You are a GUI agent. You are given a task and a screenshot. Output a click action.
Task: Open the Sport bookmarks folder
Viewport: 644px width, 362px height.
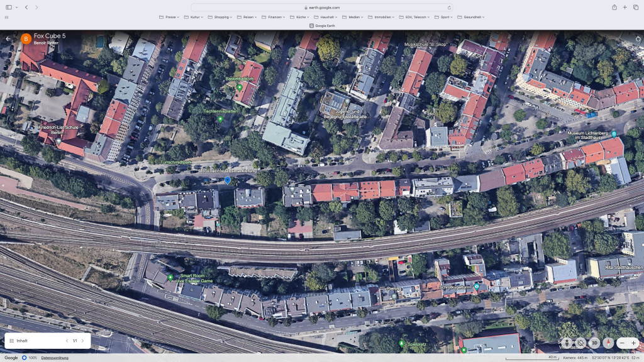click(x=443, y=17)
